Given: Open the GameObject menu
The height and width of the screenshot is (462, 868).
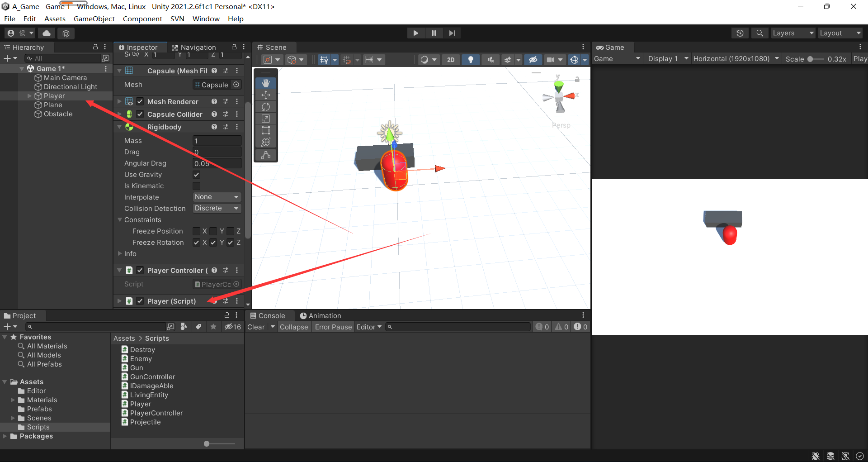Looking at the screenshot, I should tap(94, 19).
